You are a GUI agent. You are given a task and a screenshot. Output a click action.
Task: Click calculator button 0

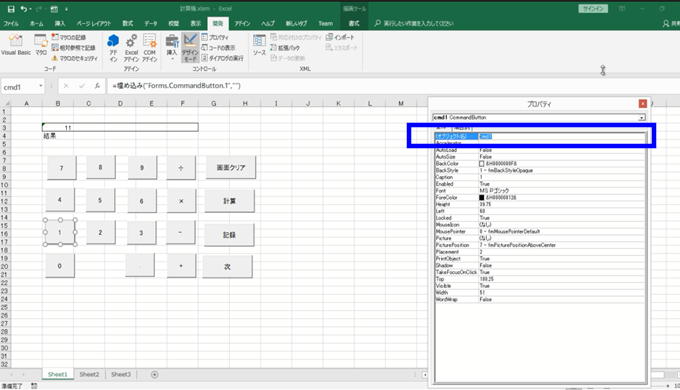click(59, 265)
